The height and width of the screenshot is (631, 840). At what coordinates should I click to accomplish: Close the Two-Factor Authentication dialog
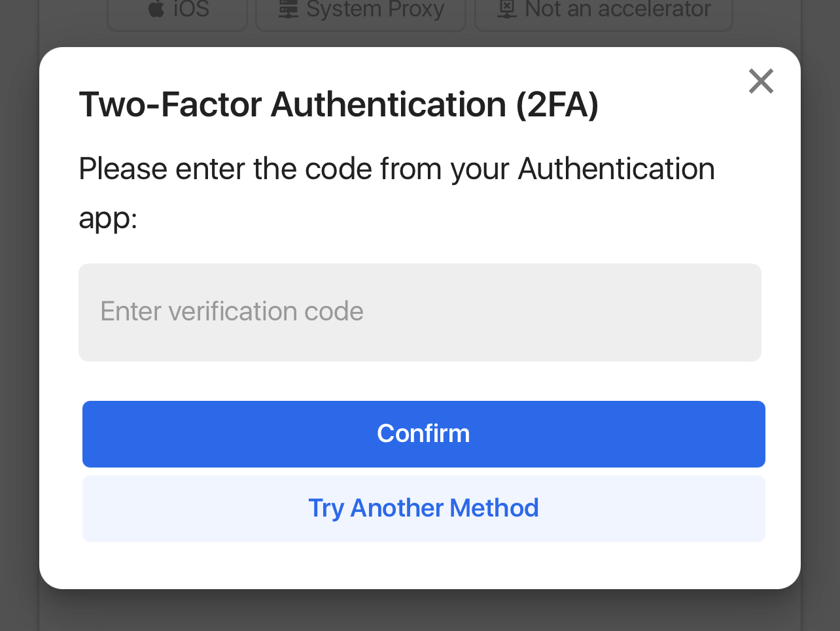761,82
